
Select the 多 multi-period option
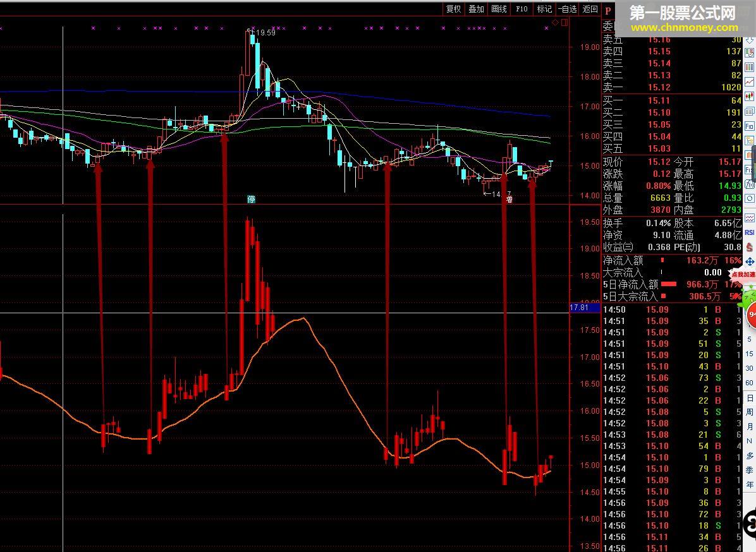pos(750,455)
